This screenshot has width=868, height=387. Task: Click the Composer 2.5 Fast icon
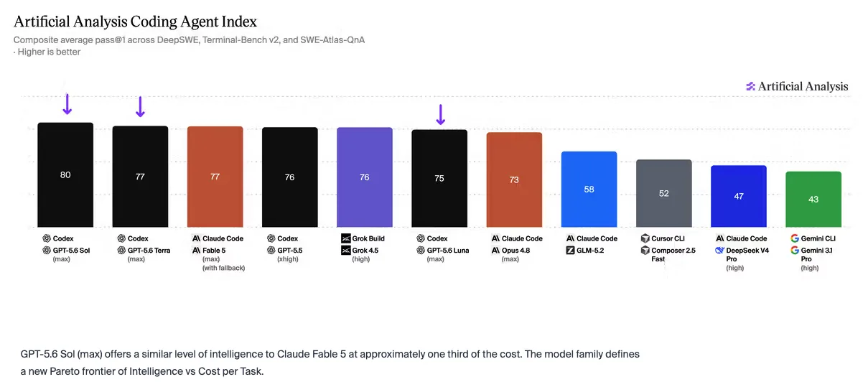[645, 251]
